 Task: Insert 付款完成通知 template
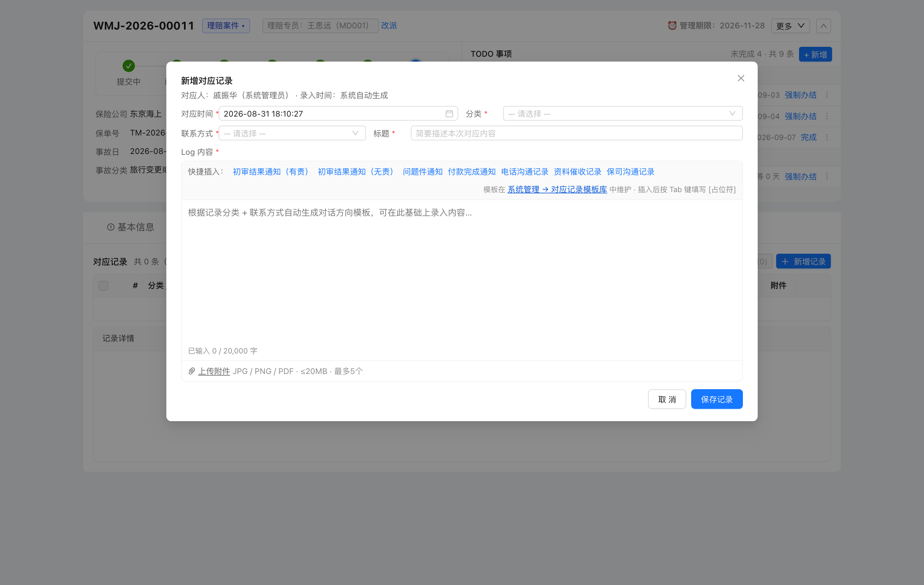(471, 172)
